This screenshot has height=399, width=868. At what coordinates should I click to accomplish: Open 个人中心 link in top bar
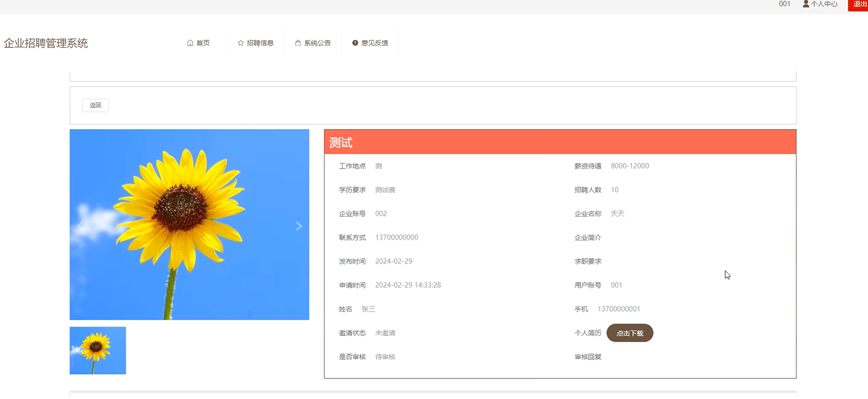(824, 4)
